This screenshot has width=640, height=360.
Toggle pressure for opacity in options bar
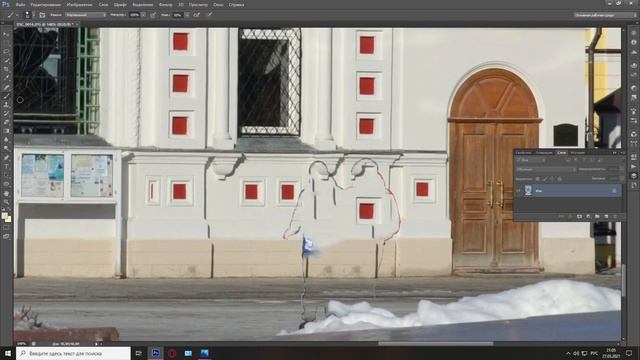(x=153, y=15)
